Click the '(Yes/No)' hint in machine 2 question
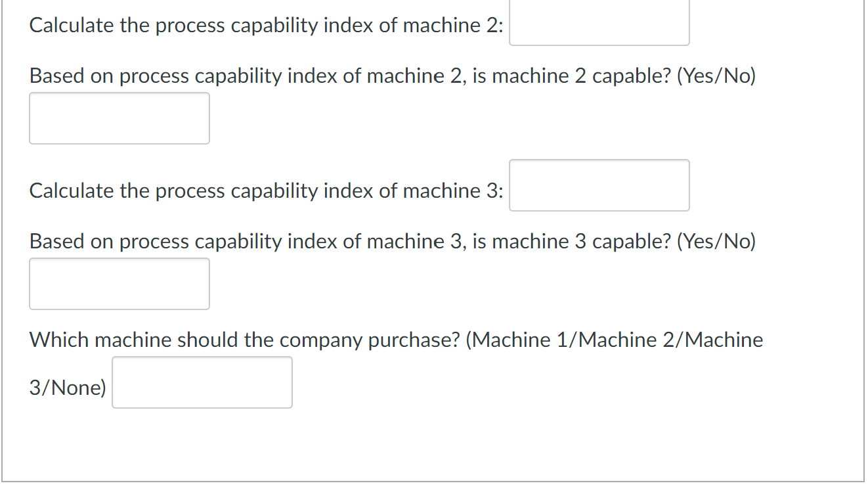868x498 pixels. click(x=716, y=76)
